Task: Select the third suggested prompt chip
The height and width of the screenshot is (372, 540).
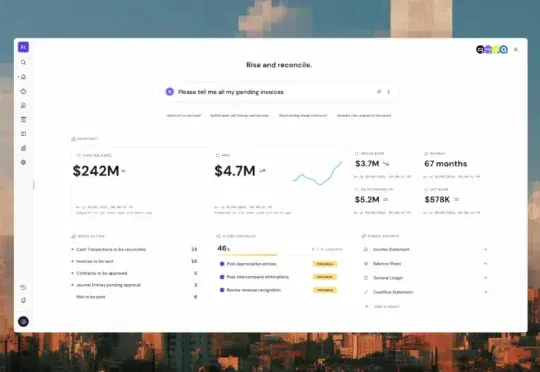Action: coord(303,116)
